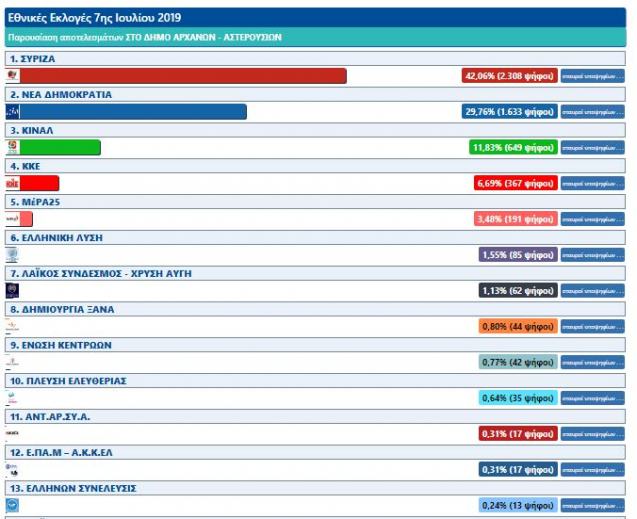Select the '0,80% (44 ψήφοι)' badge
The width and height of the screenshot is (637, 519).
(518, 326)
